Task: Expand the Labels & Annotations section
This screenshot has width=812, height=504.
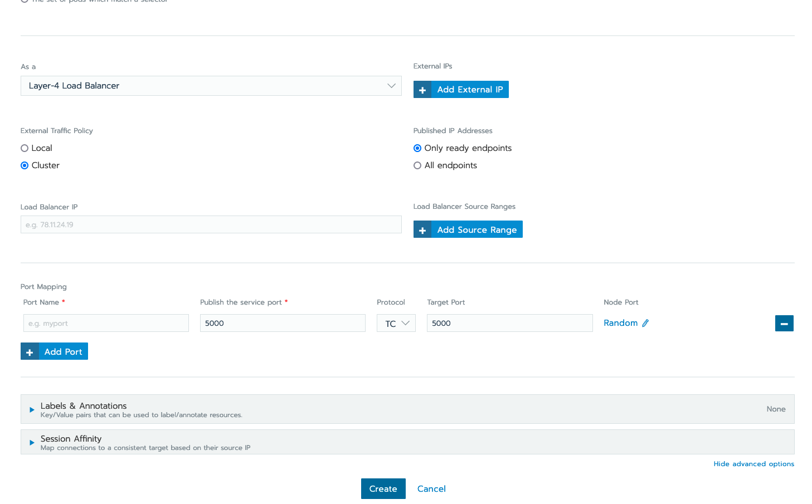Action: (31, 409)
